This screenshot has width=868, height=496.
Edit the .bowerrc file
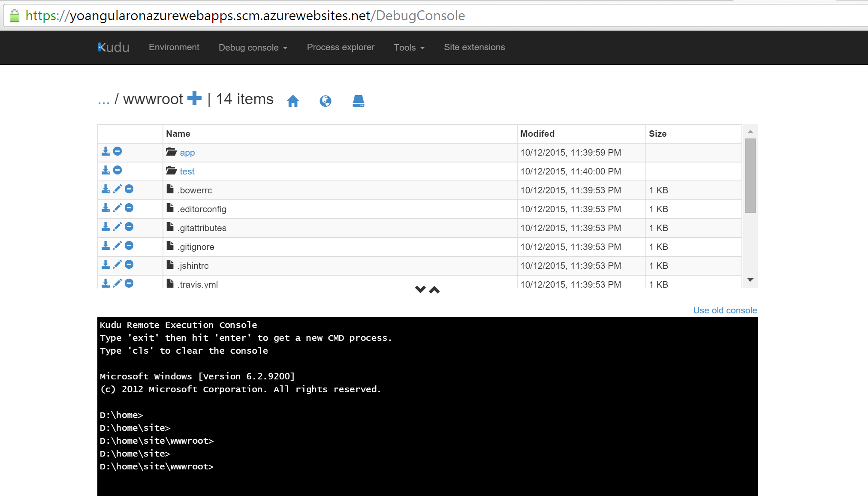[118, 189]
